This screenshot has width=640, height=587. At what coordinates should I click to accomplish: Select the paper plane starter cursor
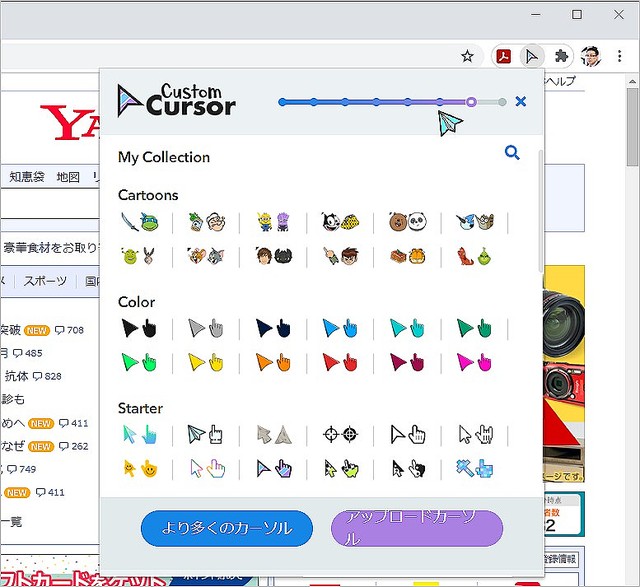coord(204,435)
